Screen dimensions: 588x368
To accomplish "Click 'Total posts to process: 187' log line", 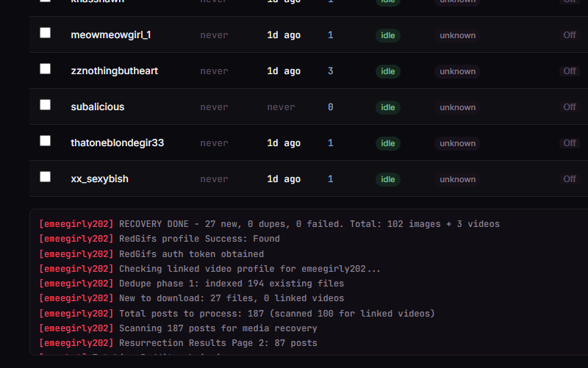I will pyautogui.click(x=237, y=314).
